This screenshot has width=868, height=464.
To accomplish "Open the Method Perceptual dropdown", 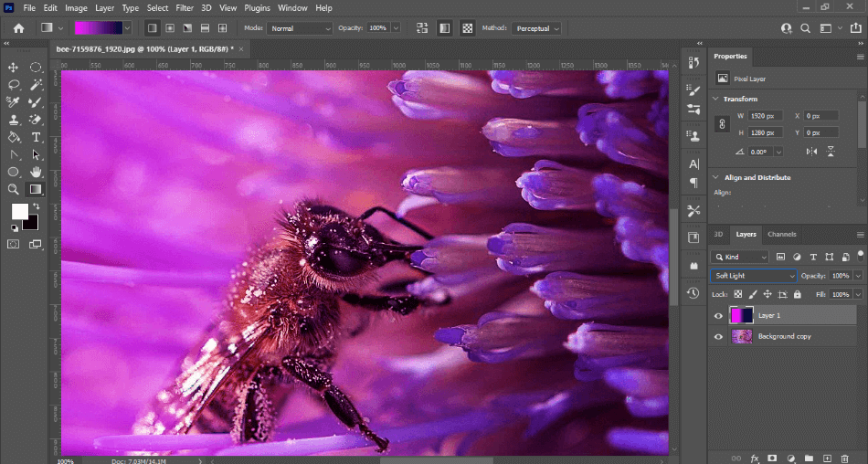I will point(536,28).
